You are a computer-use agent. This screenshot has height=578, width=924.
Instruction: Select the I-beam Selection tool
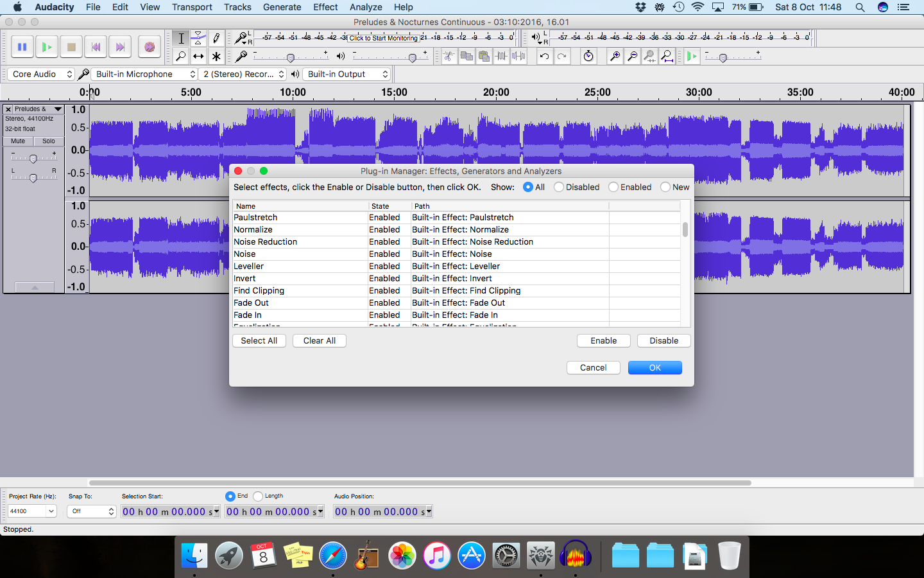[x=181, y=39]
